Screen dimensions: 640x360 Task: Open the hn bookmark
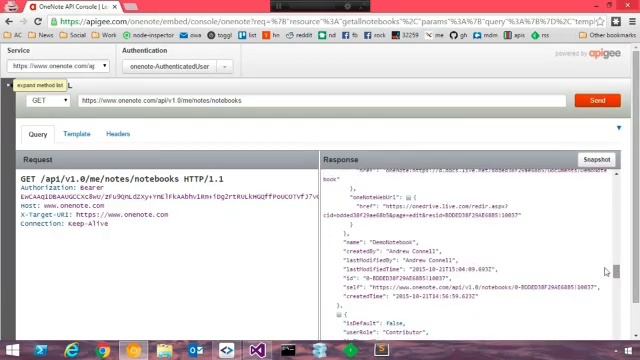tap(271, 36)
